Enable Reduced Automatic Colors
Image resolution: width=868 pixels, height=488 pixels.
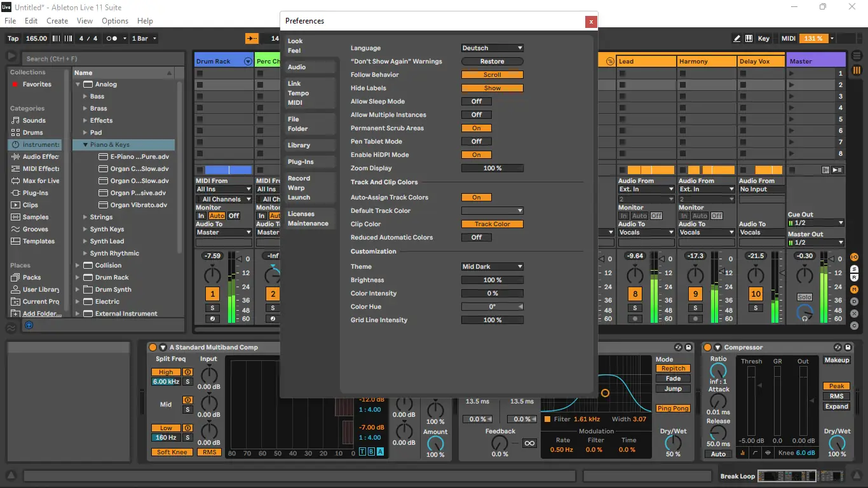476,238
